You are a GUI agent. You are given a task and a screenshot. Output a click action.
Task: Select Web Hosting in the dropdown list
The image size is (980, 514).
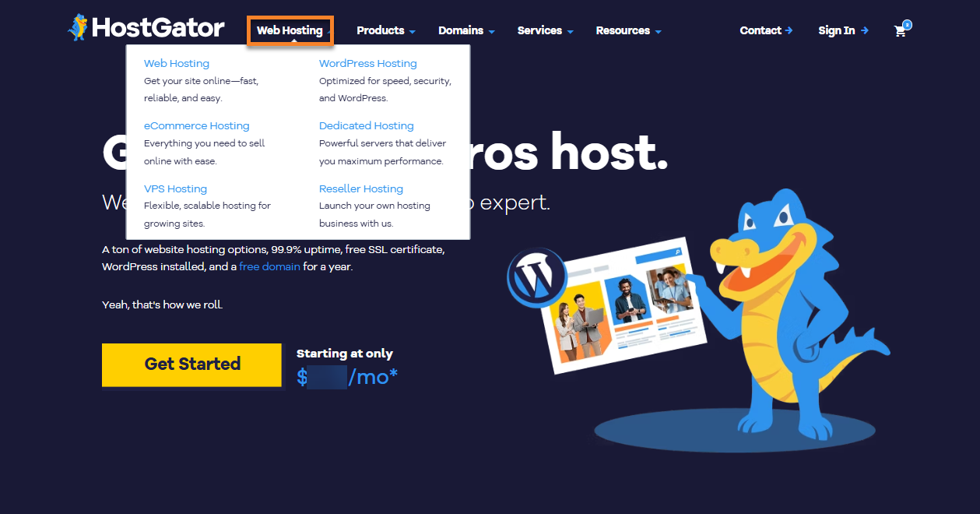click(177, 64)
